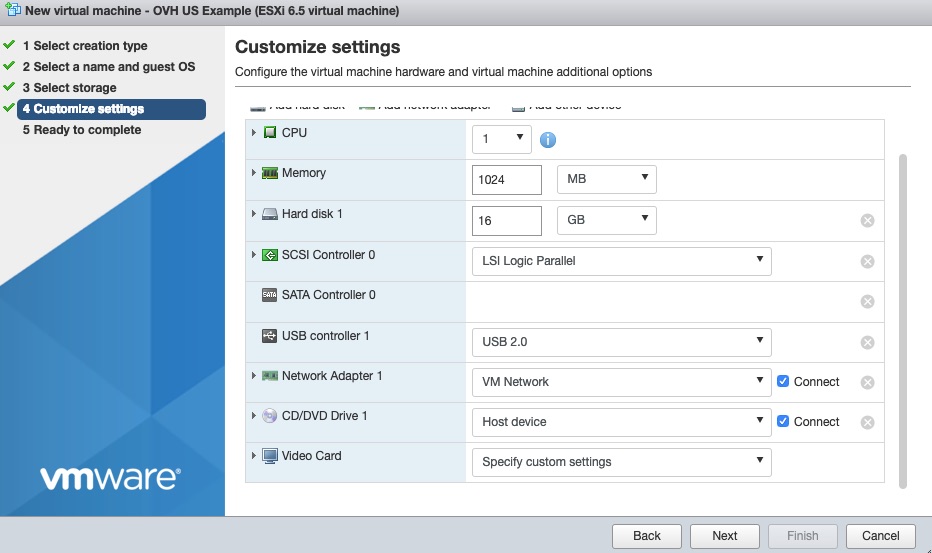Viewport: 932px width, 553px height.
Task: Remove Hard disk 1 with its X icon
Action: (867, 221)
